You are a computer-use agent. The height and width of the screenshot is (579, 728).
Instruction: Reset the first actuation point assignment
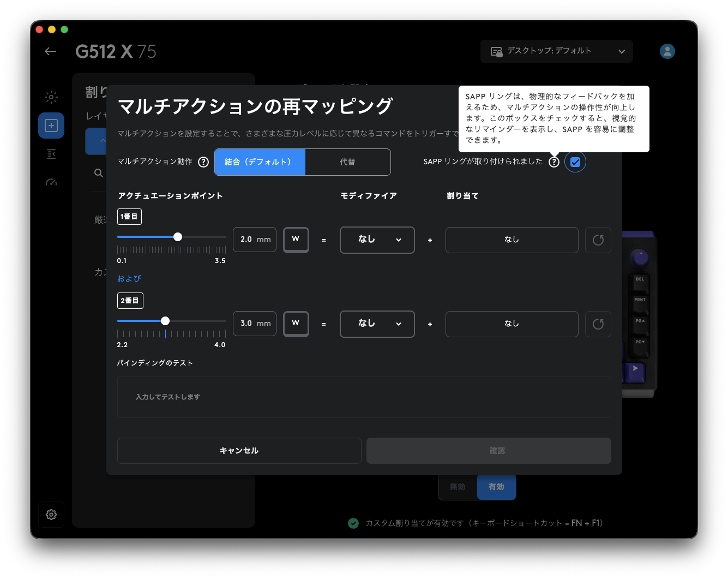[x=598, y=240]
